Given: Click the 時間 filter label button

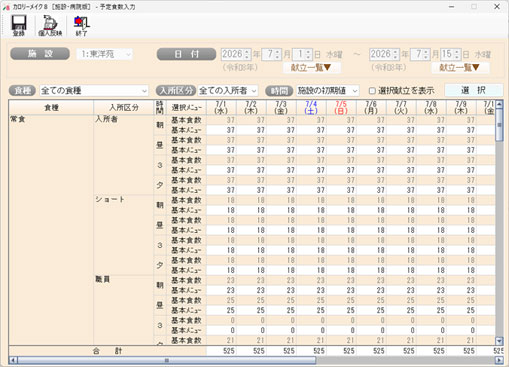Looking at the screenshot, I should point(279,90).
